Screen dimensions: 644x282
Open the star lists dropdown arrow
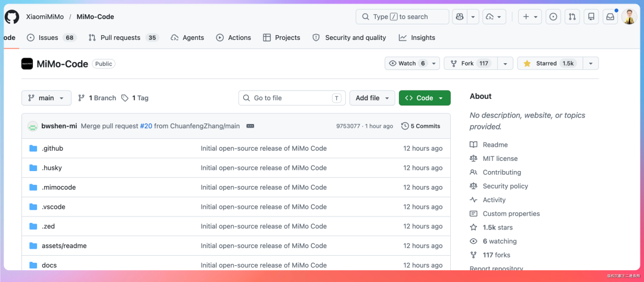click(590, 63)
